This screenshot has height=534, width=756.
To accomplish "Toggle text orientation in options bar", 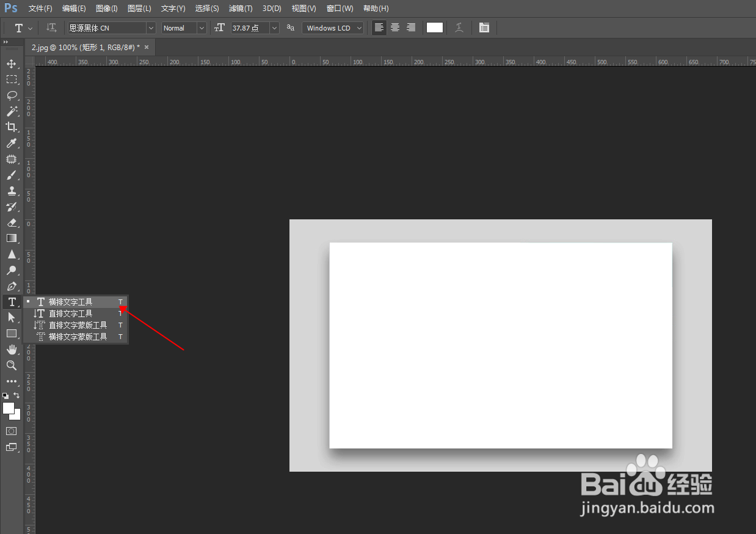I will [52, 27].
